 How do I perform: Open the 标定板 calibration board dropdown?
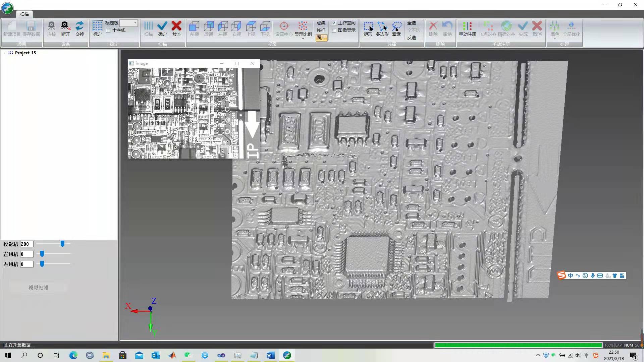coord(135,23)
